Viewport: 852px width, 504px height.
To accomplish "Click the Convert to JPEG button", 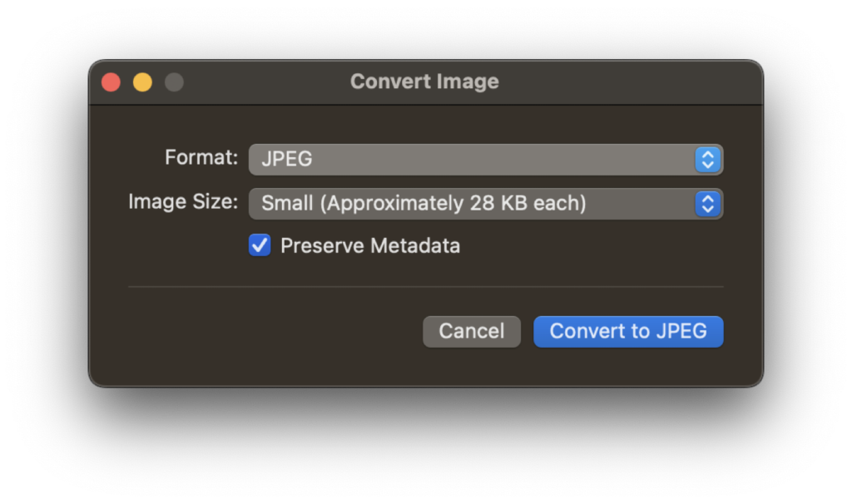I will [x=628, y=331].
